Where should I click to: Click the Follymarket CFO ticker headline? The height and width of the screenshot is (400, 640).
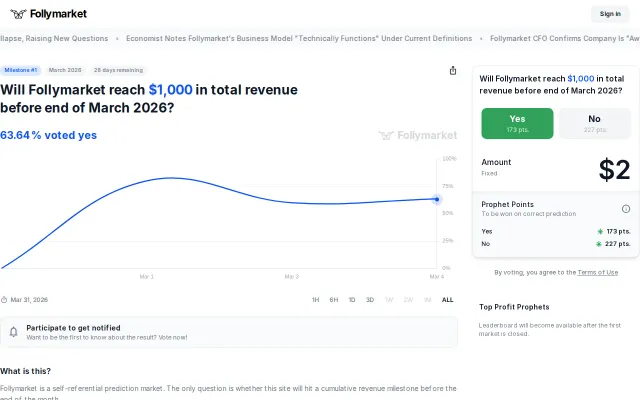[565, 38]
